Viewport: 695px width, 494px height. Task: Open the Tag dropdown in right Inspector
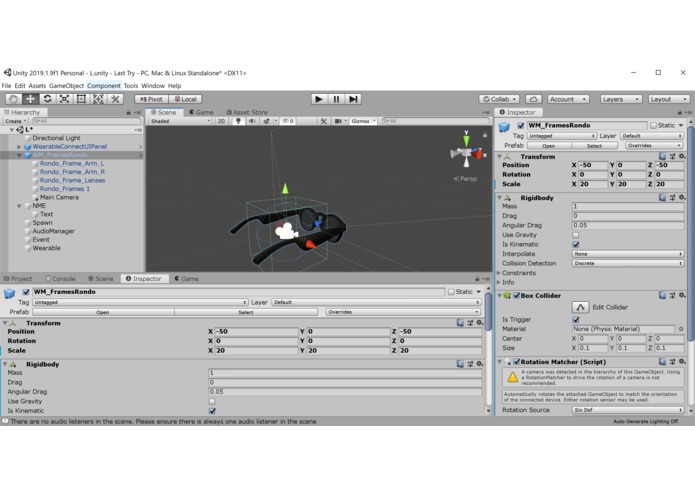click(x=561, y=136)
